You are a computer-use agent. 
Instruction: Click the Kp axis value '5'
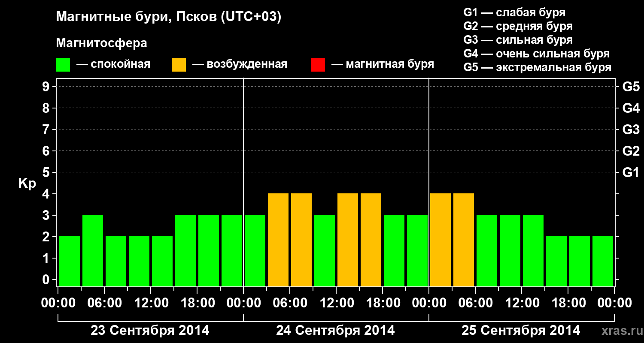coord(47,172)
